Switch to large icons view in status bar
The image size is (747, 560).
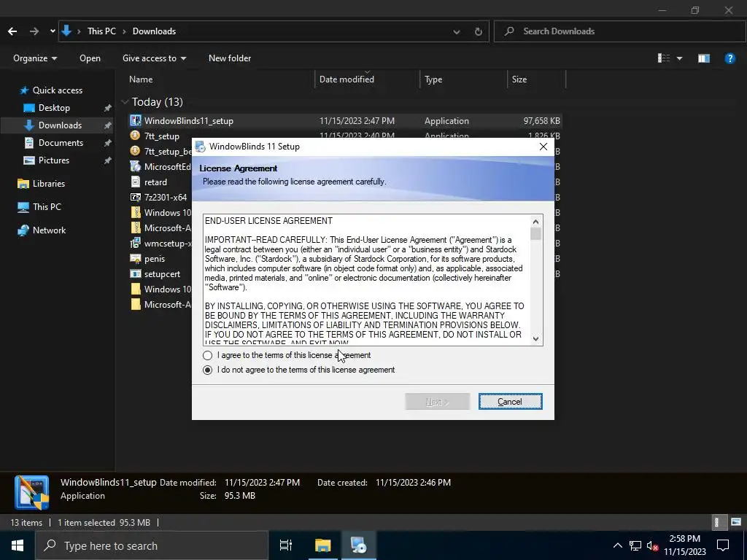point(736,522)
